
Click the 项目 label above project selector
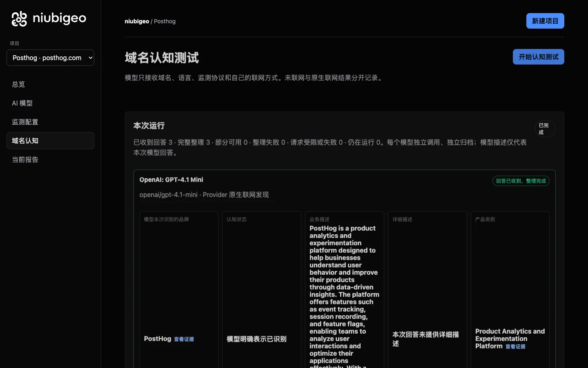point(15,43)
